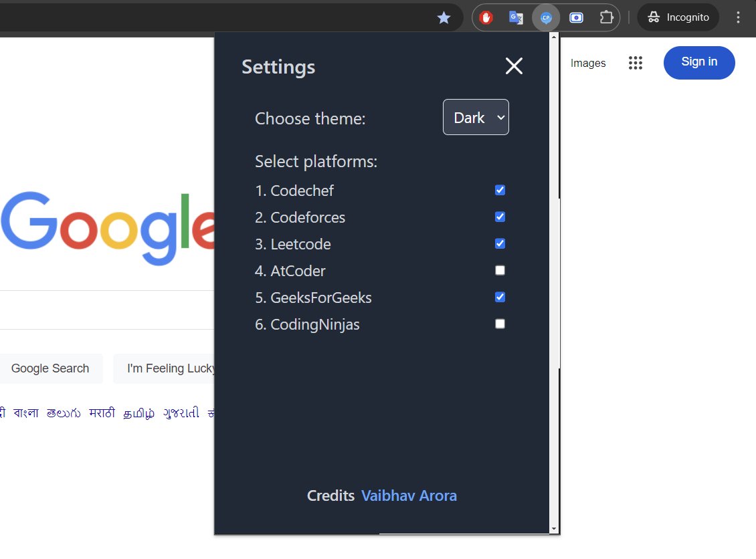Click the Settings heading text
Image resolution: width=756 pixels, height=559 pixels.
click(278, 67)
